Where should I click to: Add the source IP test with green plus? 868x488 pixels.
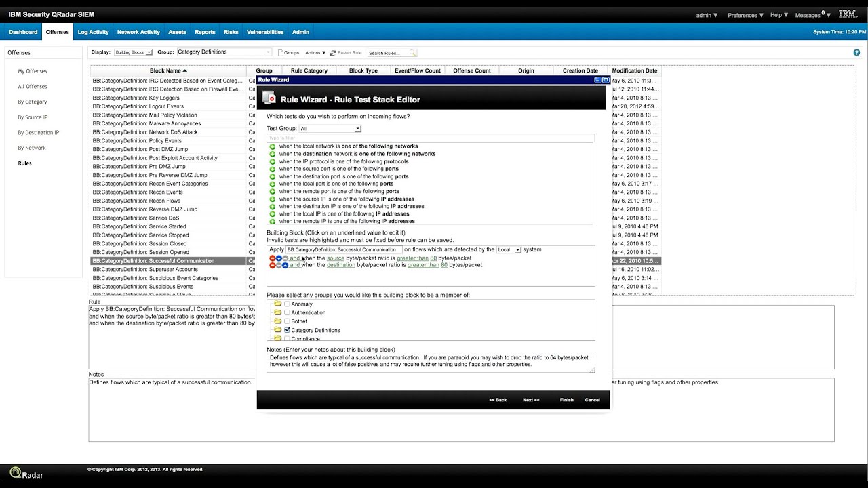pos(273,199)
